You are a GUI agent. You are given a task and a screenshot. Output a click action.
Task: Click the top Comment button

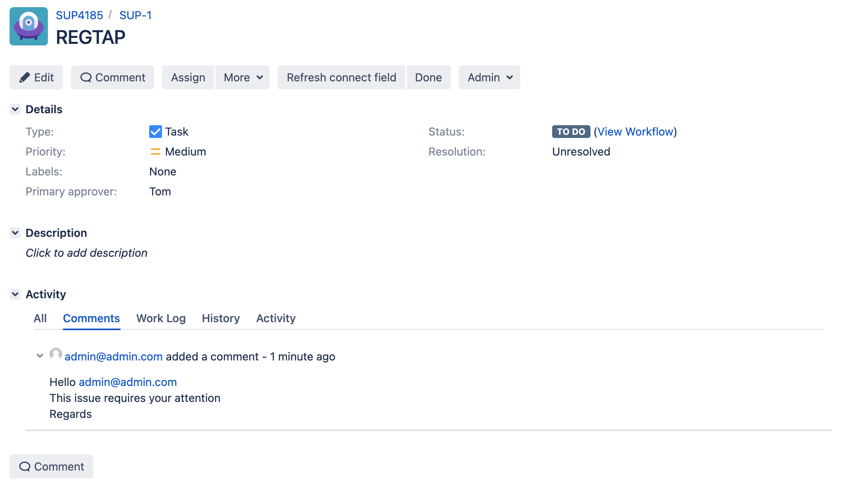113,77
